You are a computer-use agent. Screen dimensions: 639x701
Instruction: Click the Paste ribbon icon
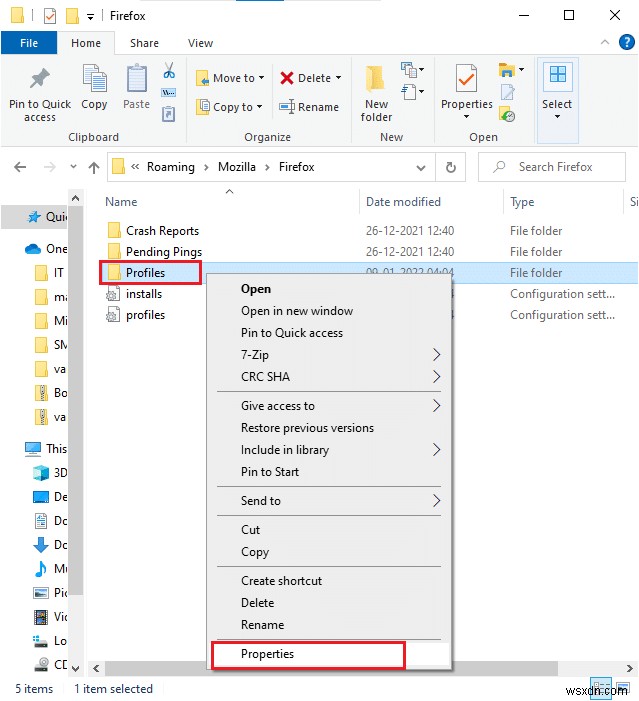pos(136,79)
